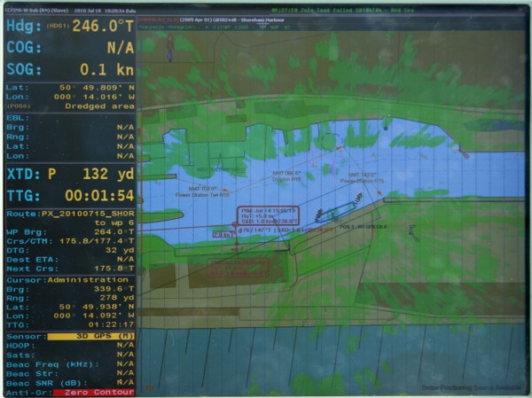This screenshot has height=398, width=532.
Task: Click the Better Positioning Source Available notice
Action: point(471,387)
